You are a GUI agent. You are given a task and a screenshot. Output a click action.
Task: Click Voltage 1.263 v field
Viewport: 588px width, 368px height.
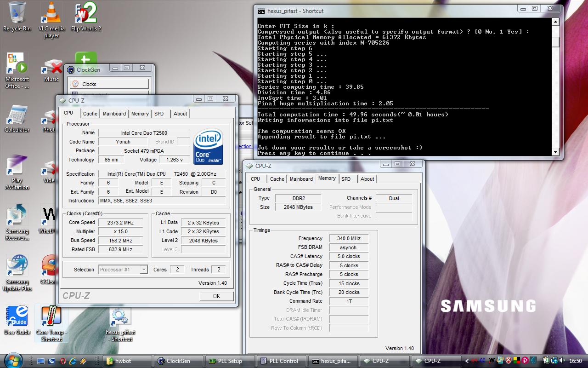174,160
